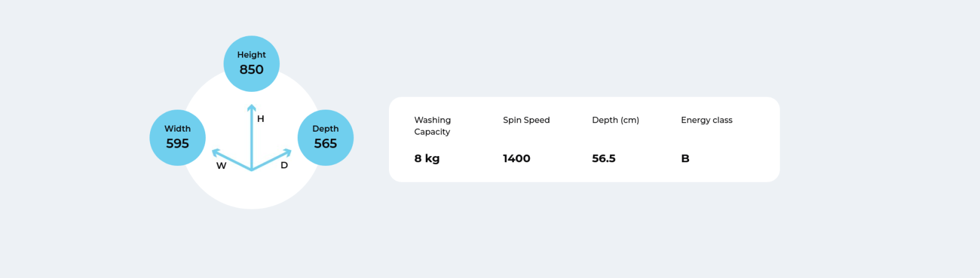Click the 8 kg value
The width and height of the screenshot is (980, 278).
[x=427, y=159]
